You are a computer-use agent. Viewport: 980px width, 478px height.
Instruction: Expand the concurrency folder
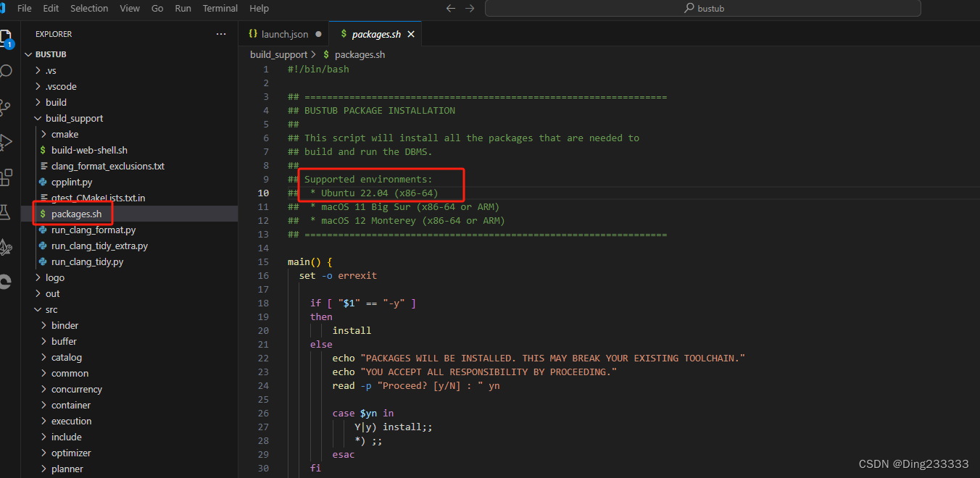point(77,389)
